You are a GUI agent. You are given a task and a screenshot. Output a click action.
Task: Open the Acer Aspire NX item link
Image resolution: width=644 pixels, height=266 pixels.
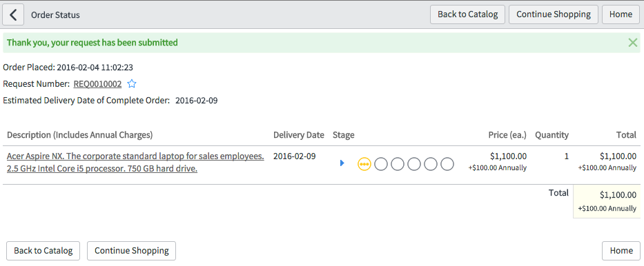135,163
